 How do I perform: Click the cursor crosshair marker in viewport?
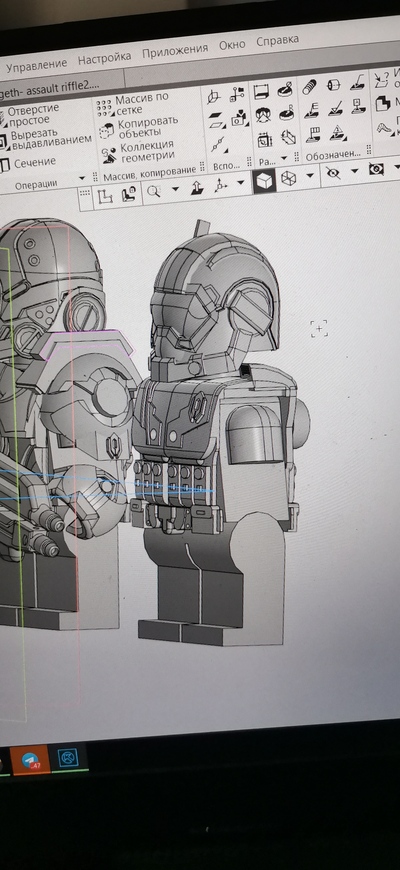click(x=318, y=328)
